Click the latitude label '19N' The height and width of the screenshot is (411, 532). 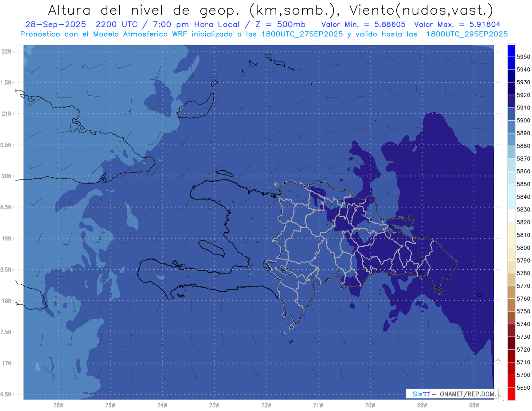(x=7, y=239)
